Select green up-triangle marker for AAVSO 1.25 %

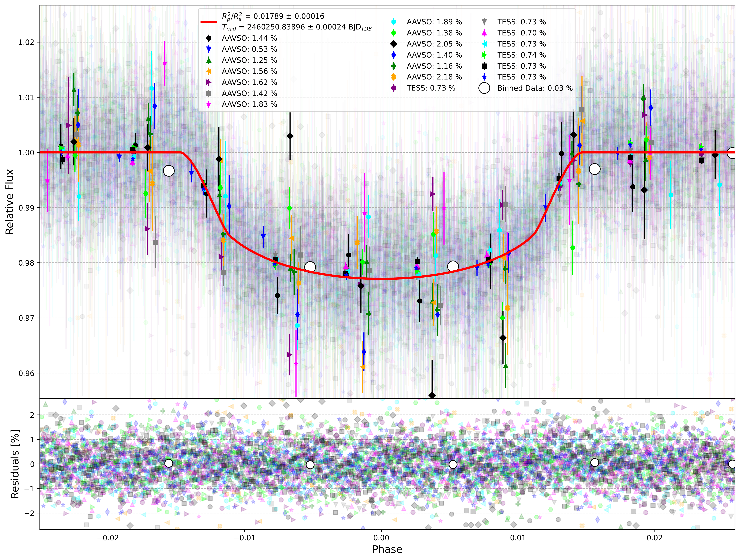click(209, 60)
